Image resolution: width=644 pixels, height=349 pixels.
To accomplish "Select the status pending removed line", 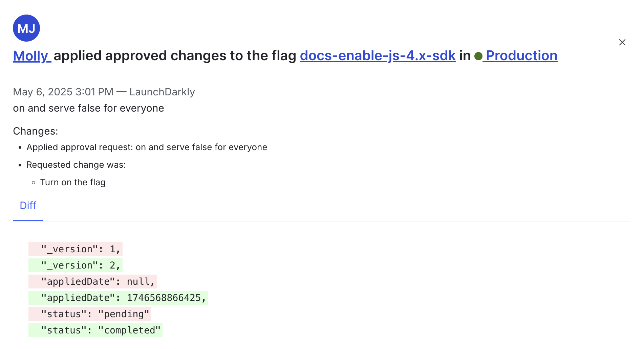I will [x=89, y=314].
